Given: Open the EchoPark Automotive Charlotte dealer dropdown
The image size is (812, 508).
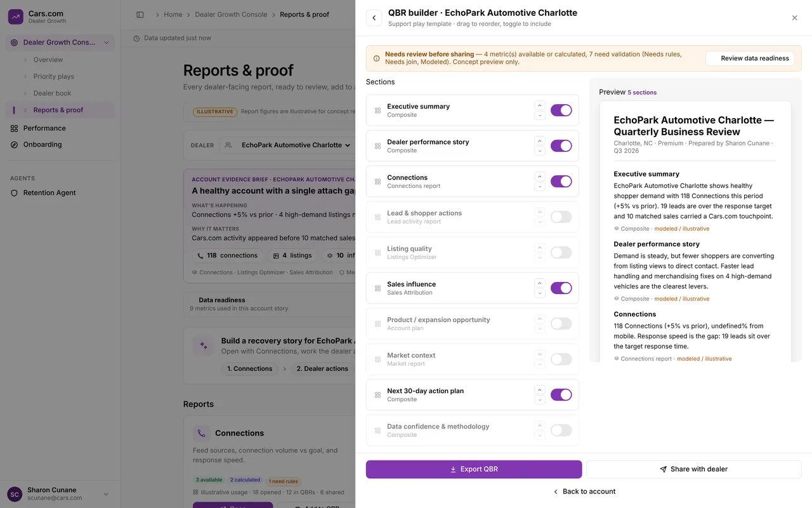Looking at the screenshot, I should click(x=287, y=145).
